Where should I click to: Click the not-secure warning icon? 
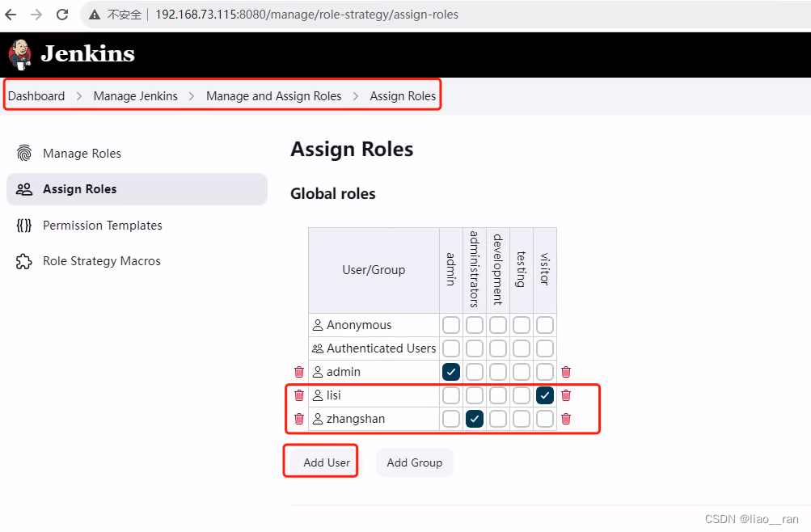[95, 15]
